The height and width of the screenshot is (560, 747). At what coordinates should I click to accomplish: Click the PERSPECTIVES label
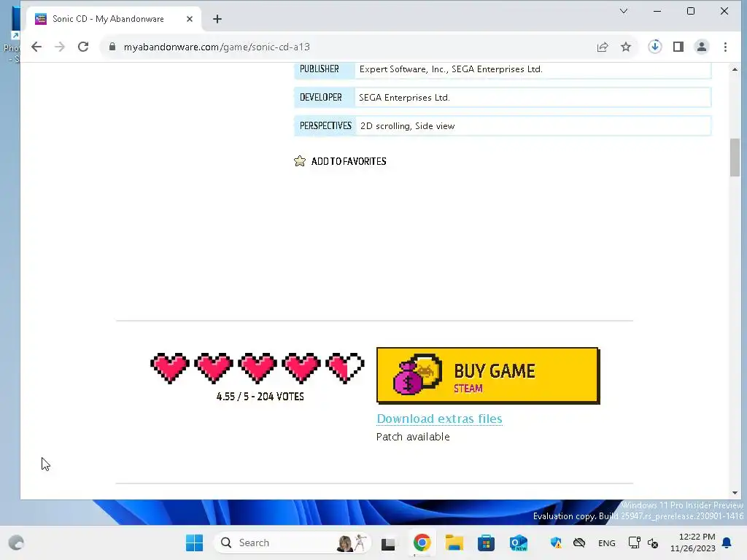(325, 125)
